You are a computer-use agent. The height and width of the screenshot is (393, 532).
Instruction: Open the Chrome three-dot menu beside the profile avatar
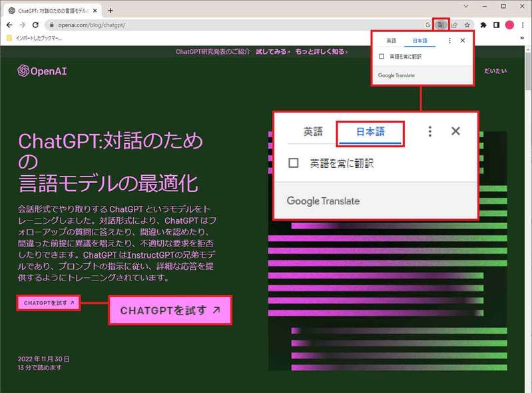click(x=523, y=25)
